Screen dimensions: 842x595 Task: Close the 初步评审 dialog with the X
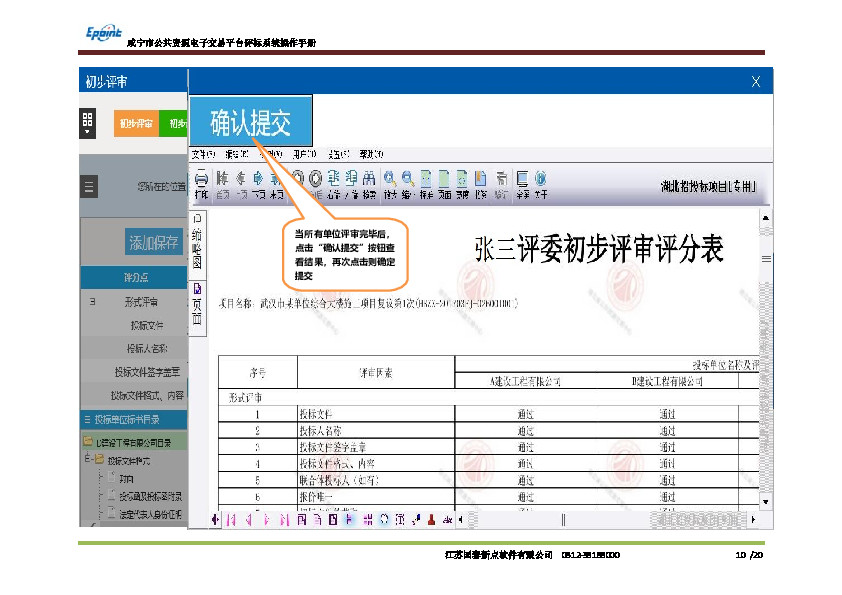[x=756, y=81]
